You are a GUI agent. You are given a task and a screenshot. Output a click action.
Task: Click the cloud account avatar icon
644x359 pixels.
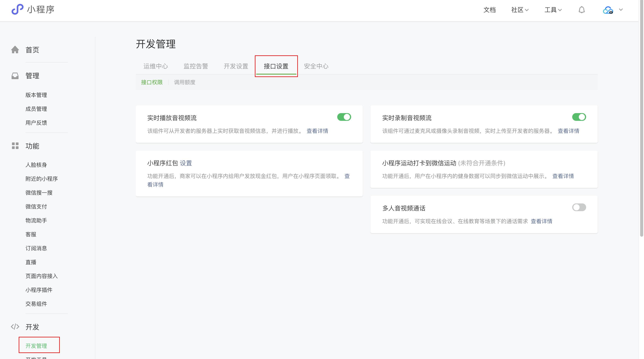coord(608,10)
